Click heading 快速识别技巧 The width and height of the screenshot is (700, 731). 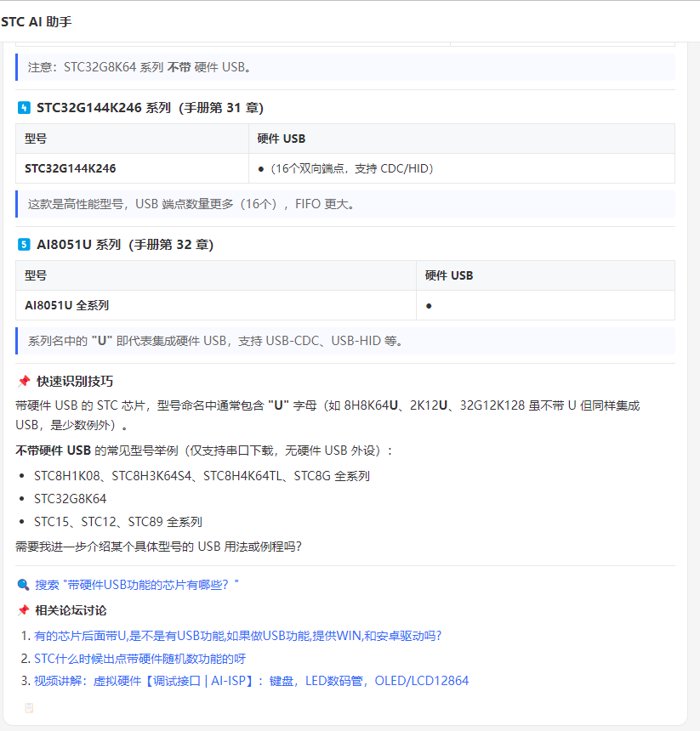[75, 382]
